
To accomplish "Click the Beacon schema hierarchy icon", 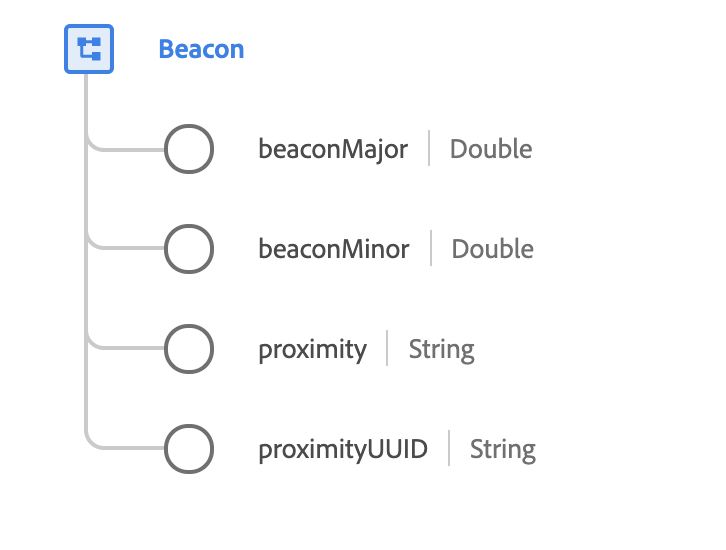I will [89, 49].
